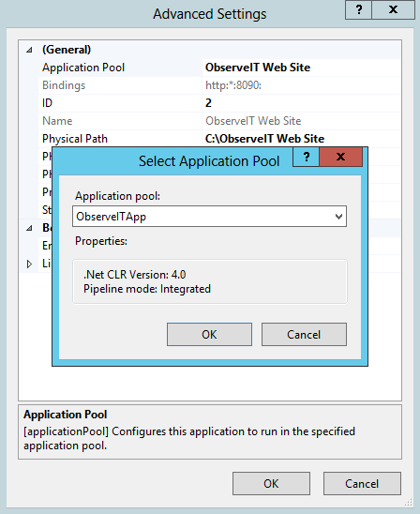Image resolution: width=420 pixels, height=514 pixels.
Task: Click the C:\ObserveIT Web Site path value
Action: coord(264,139)
